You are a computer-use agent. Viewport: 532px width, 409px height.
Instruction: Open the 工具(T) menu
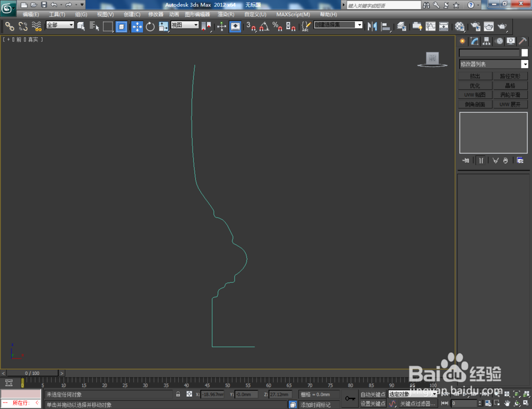tap(57, 14)
